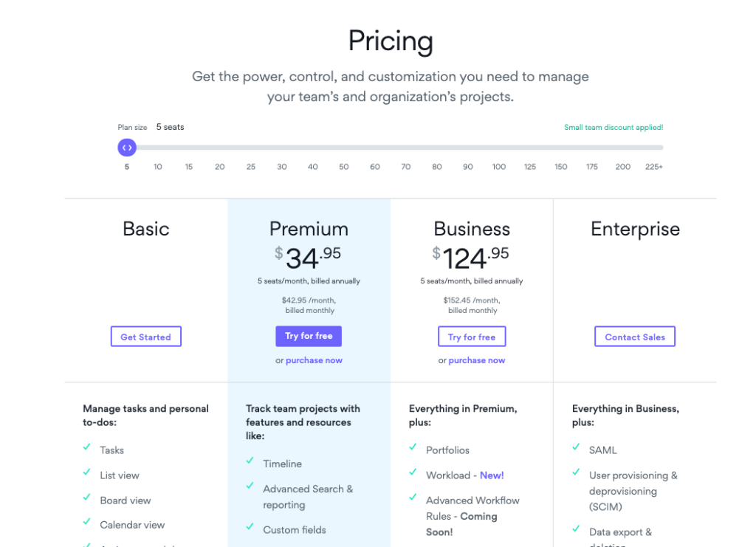Click Contact Sales for Enterprise
756x547 pixels.
pos(634,336)
